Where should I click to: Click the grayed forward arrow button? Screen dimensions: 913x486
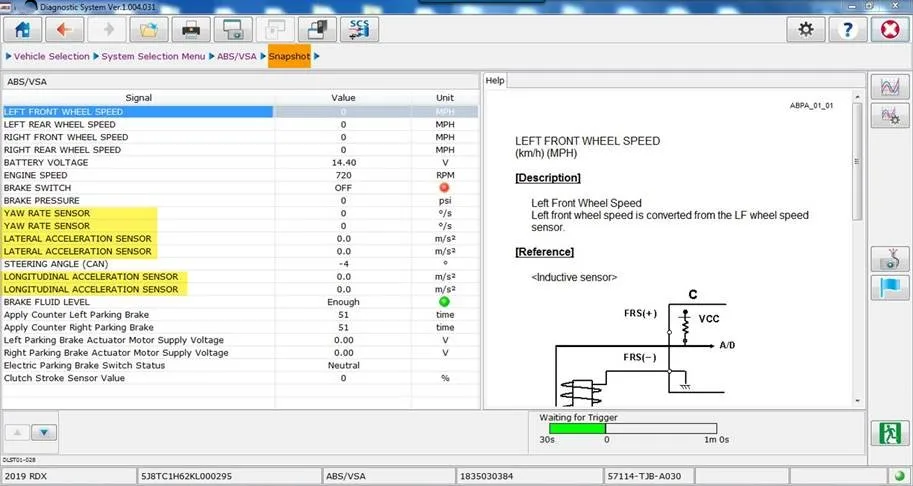[107, 29]
